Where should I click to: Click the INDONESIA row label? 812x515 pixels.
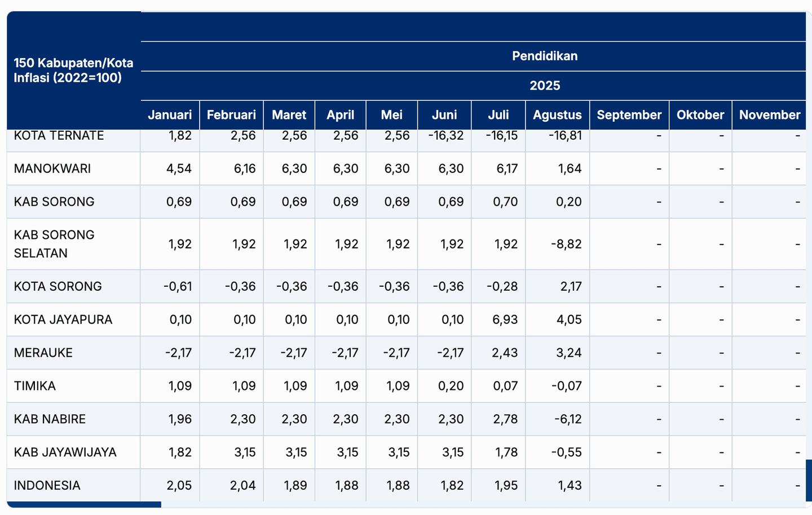[x=47, y=485]
